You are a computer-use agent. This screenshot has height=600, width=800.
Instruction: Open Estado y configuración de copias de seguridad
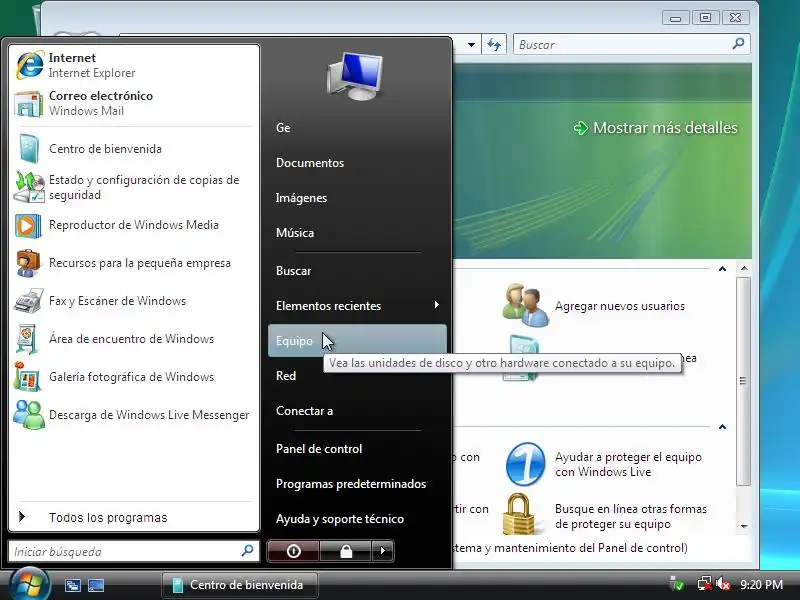(134, 187)
